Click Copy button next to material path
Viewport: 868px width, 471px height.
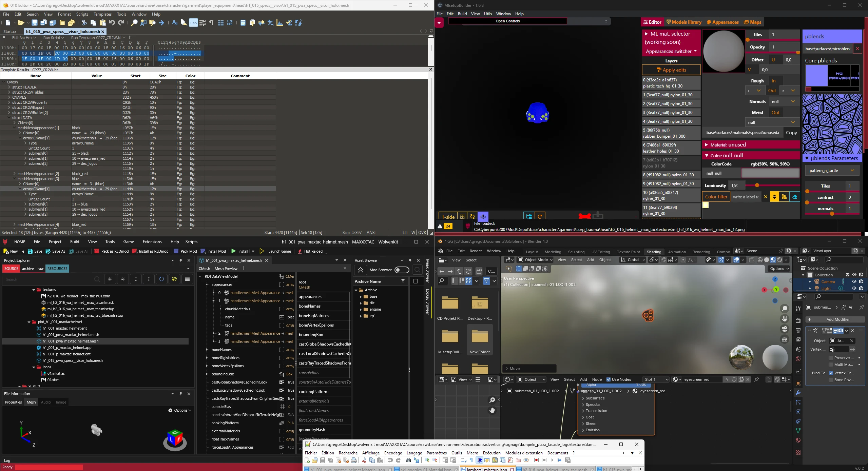(x=791, y=133)
